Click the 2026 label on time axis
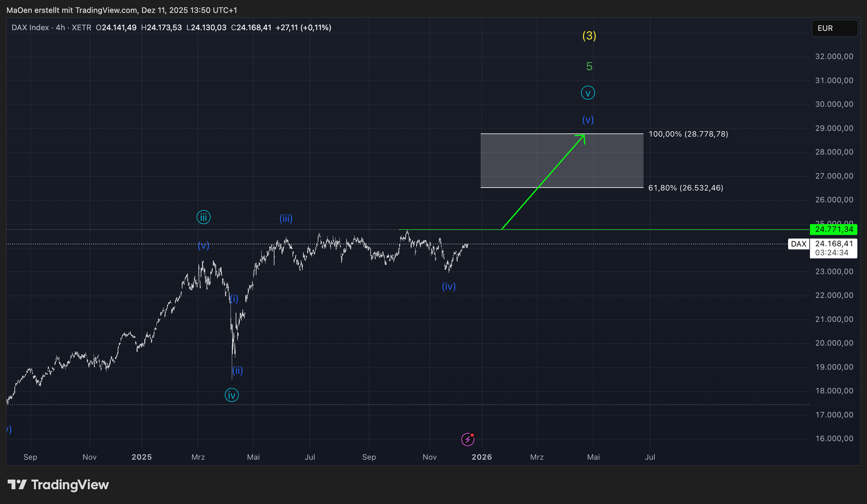The width and height of the screenshot is (867, 504). [x=482, y=457]
